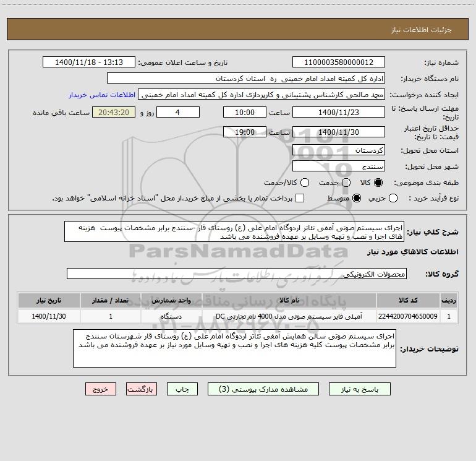Click public announcement date field 1400/11/18 - 13:13
The image size is (476, 461).
point(89,62)
